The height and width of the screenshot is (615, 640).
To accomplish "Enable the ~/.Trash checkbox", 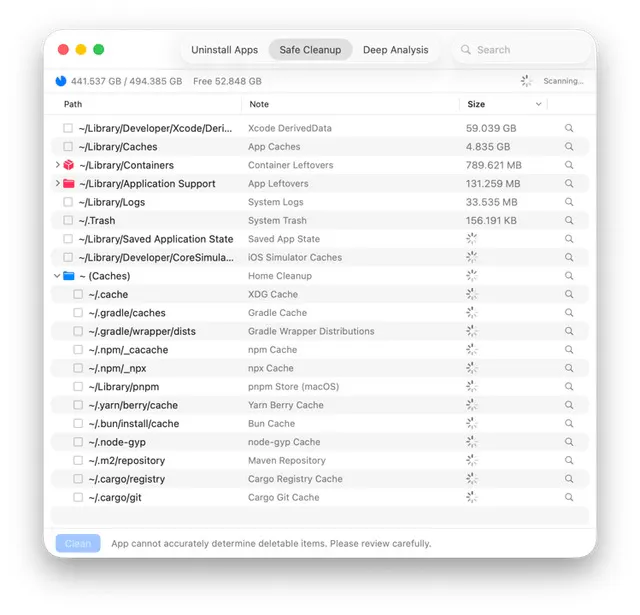I will (68, 220).
